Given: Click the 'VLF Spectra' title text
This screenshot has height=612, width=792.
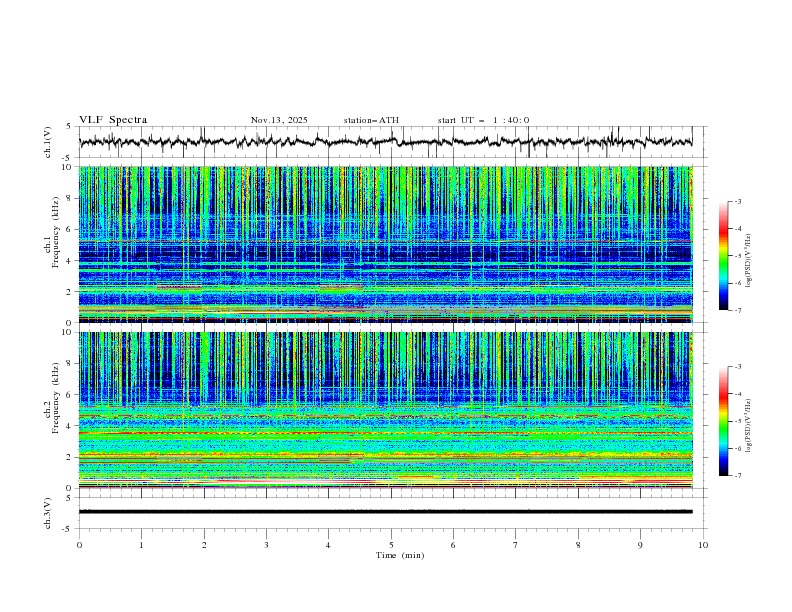Looking at the screenshot, I should click(x=113, y=120).
